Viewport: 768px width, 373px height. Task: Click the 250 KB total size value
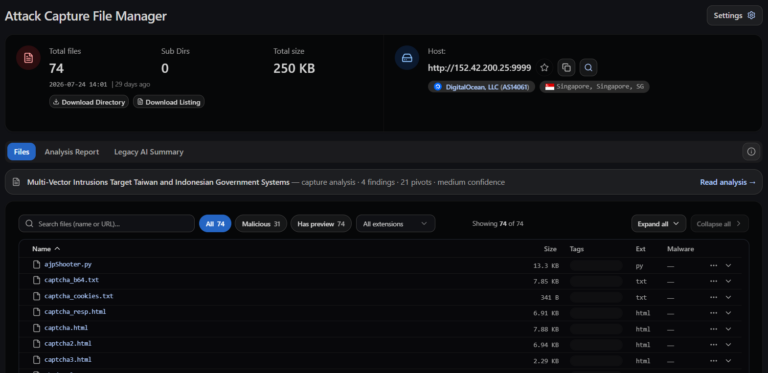point(294,68)
